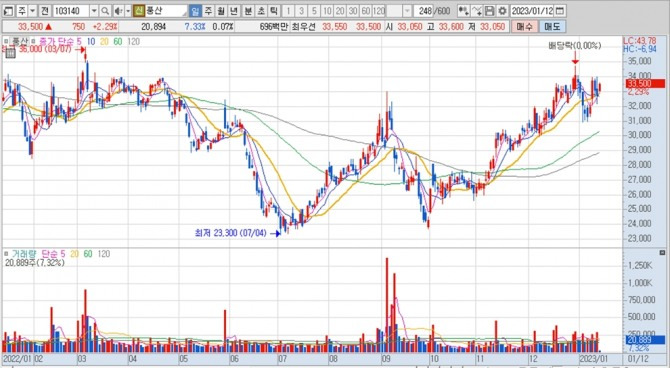Select the 1 interval button
The width and height of the screenshot is (670, 368).
click(x=288, y=11)
